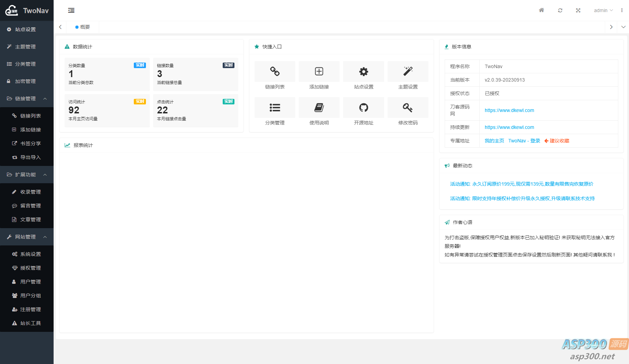The image size is (629, 364).
Task: Click the 报表统计 line chart icon
Action: (67, 145)
